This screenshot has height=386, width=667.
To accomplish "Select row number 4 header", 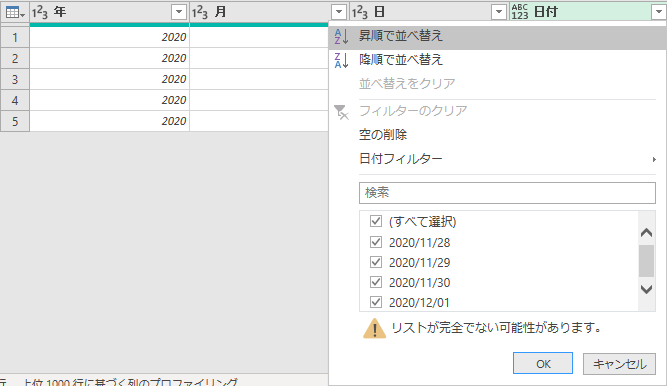I will pos(15,100).
